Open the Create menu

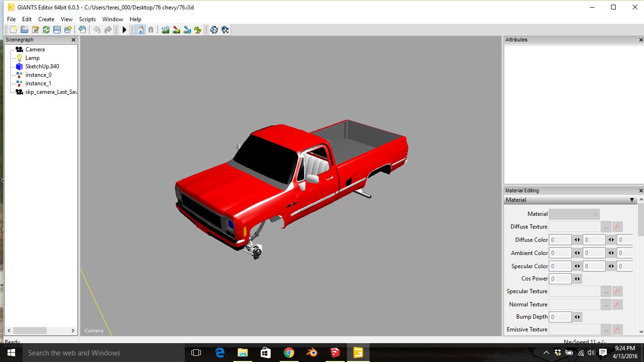(x=46, y=19)
